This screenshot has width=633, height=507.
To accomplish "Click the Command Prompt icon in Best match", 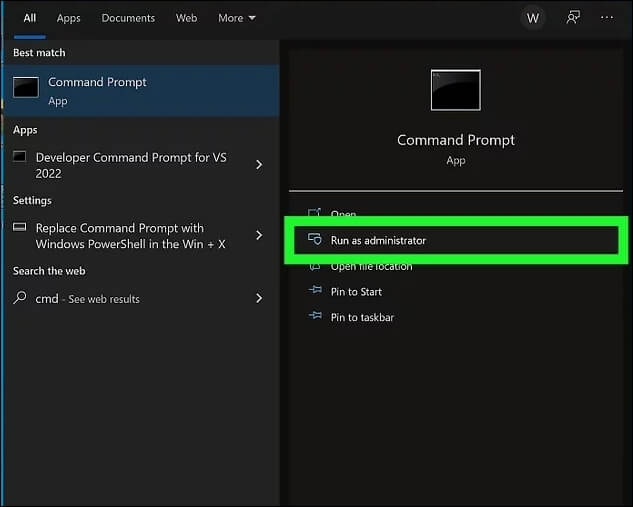I will click(x=26, y=89).
